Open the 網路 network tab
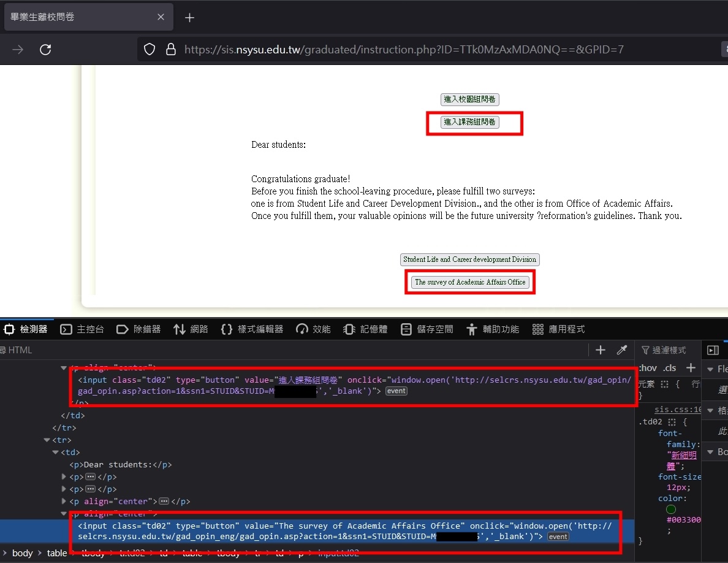 click(191, 329)
